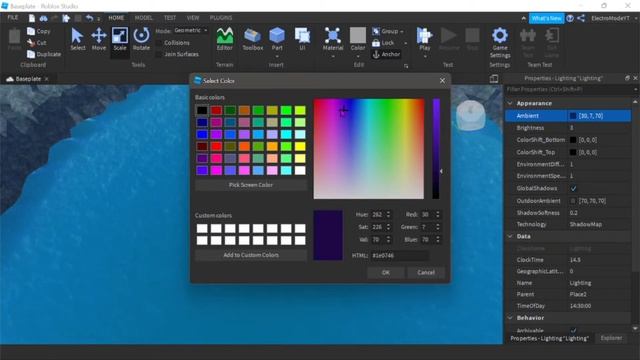Open the Terrain Editor
This screenshot has width=640, height=360.
click(x=224, y=36)
